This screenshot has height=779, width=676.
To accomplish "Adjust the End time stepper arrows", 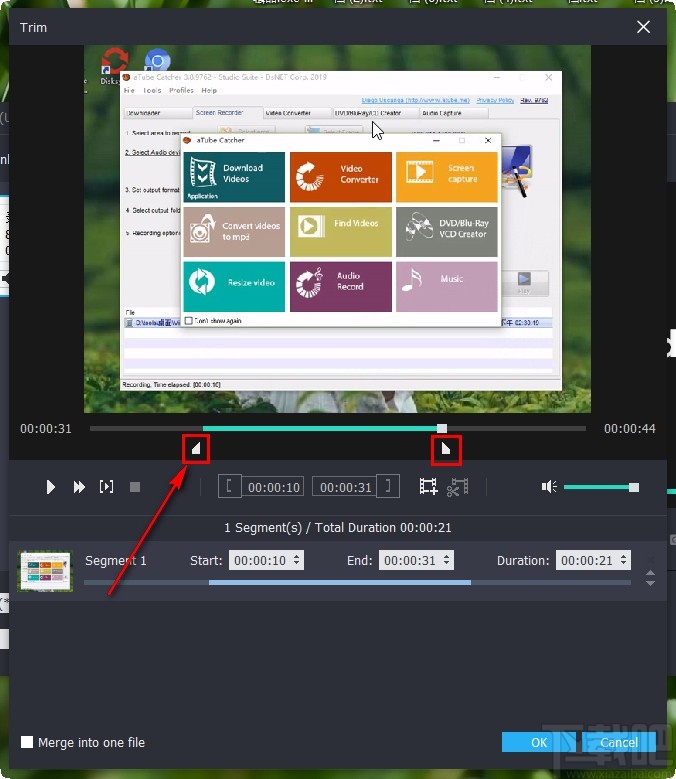I will (447, 560).
